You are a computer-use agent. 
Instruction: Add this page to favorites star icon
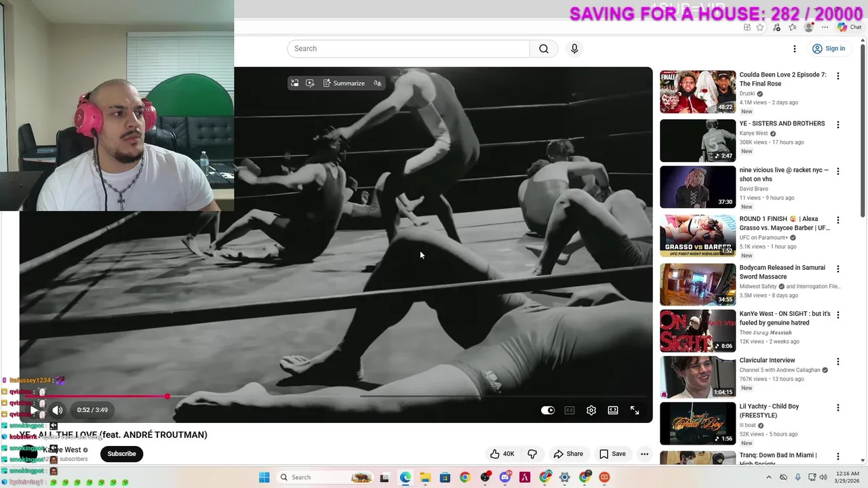pyautogui.click(x=760, y=27)
